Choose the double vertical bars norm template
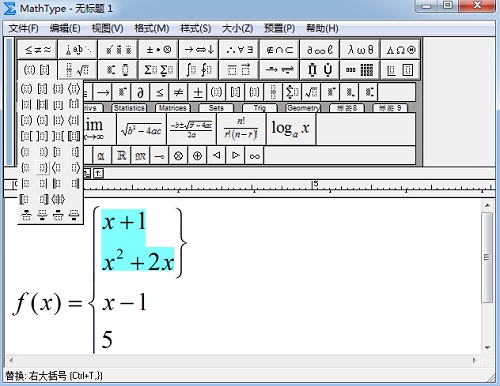This screenshot has width=500, height=386. tap(42, 105)
